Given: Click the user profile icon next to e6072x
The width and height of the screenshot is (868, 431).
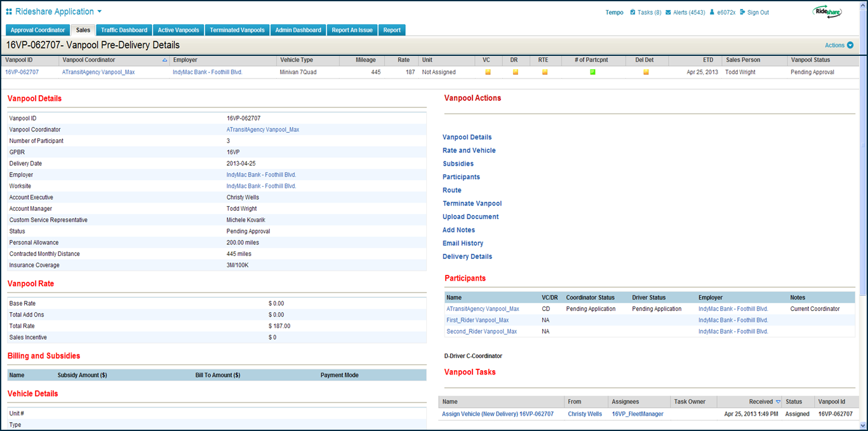Looking at the screenshot, I should point(712,11).
